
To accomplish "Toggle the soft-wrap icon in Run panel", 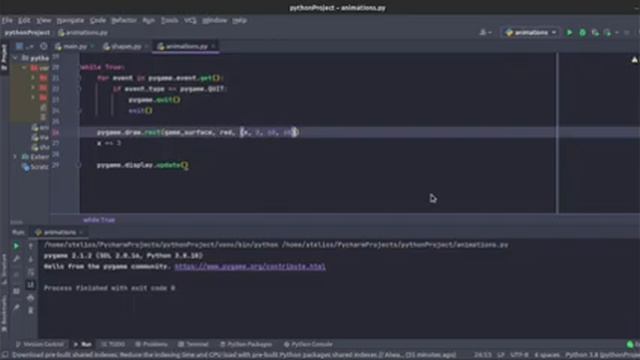I will (31, 272).
